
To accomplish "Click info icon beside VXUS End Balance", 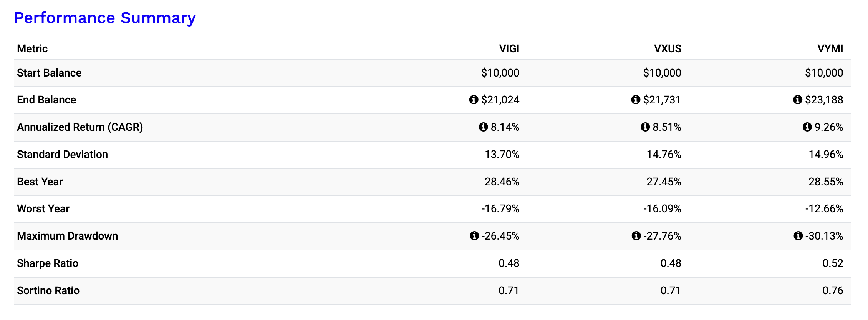I will tap(636, 100).
